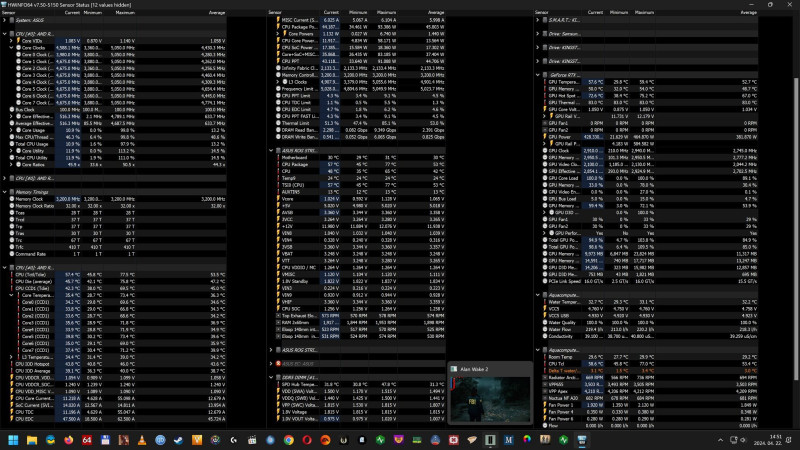Click the thermometer icon beside CPU (Tctl/Tdie)

tap(12, 274)
